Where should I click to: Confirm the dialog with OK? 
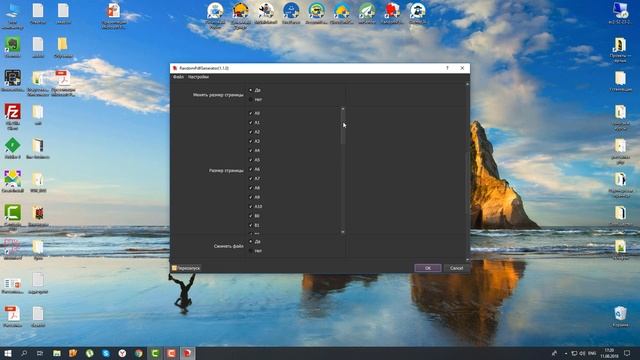coord(428,268)
